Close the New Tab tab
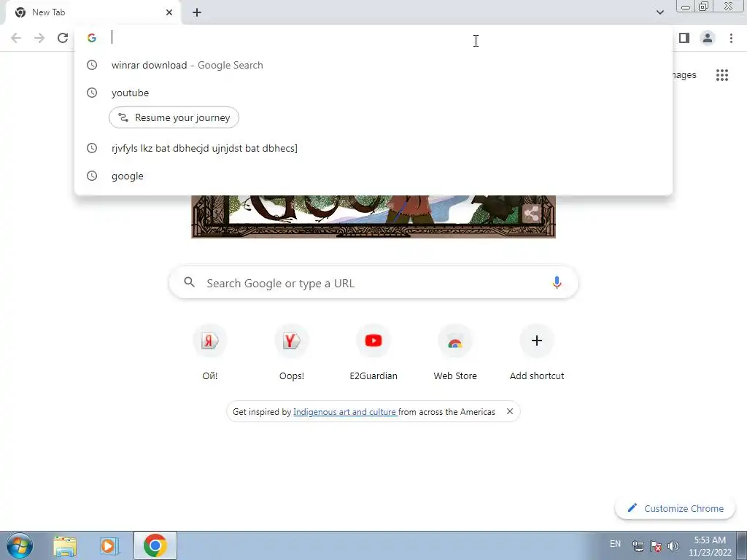This screenshot has width=747, height=560. (x=169, y=12)
